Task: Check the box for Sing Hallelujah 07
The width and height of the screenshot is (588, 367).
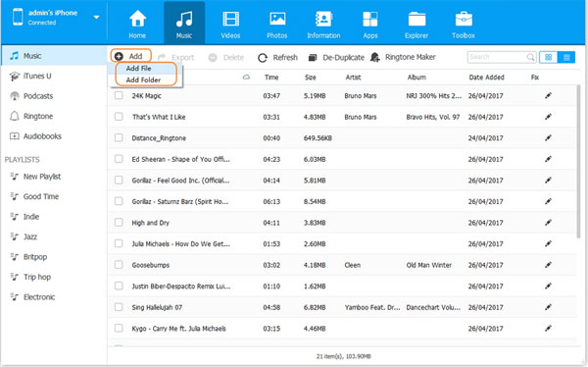Action: click(x=119, y=307)
